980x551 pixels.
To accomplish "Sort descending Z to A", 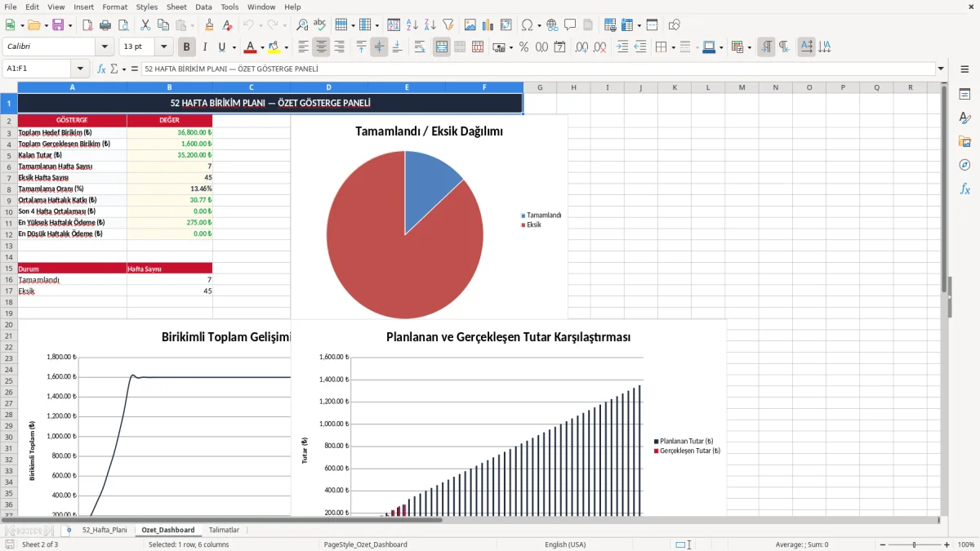I will (430, 25).
